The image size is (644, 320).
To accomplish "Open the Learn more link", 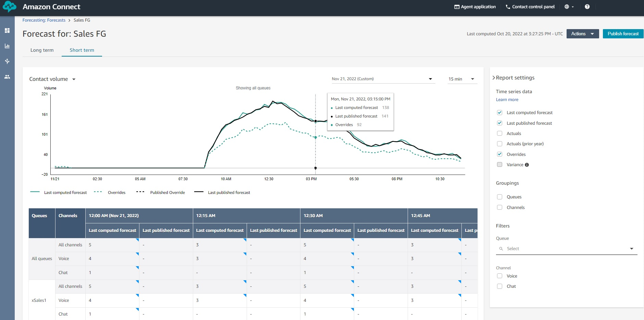I will tap(507, 100).
